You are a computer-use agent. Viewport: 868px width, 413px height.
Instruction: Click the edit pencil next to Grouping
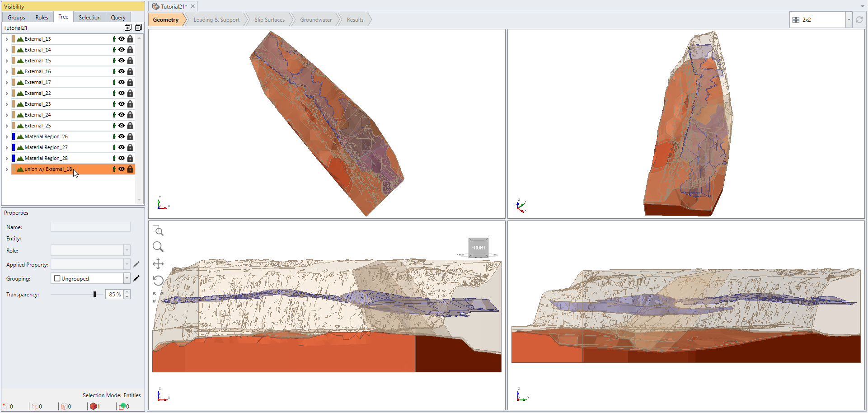(137, 278)
